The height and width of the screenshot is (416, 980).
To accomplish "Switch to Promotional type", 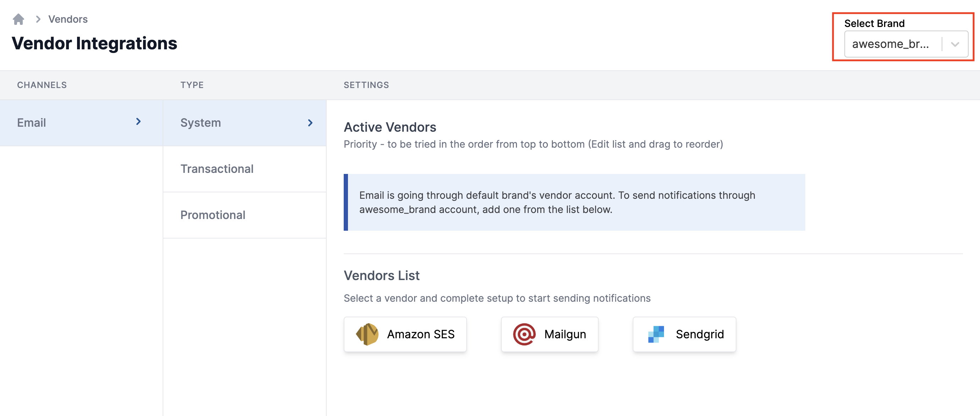I will click(x=213, y=215).
